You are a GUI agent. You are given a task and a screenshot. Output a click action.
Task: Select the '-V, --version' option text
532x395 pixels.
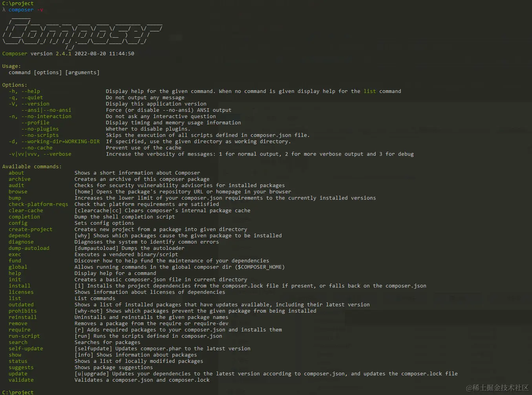[29, 104]
